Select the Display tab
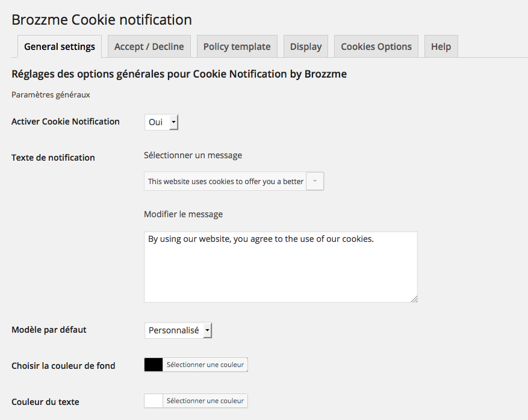 coord(306,47)
